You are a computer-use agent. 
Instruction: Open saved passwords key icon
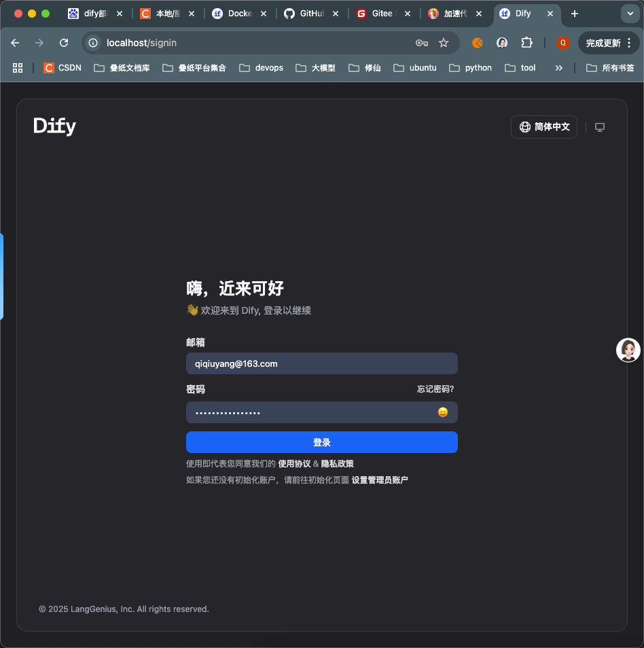[x=422, y=43]
